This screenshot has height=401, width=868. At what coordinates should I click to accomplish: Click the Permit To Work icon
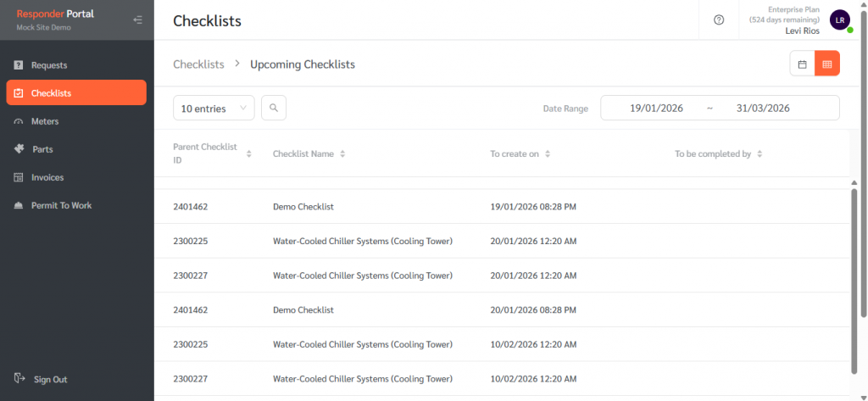click(19, 205)
